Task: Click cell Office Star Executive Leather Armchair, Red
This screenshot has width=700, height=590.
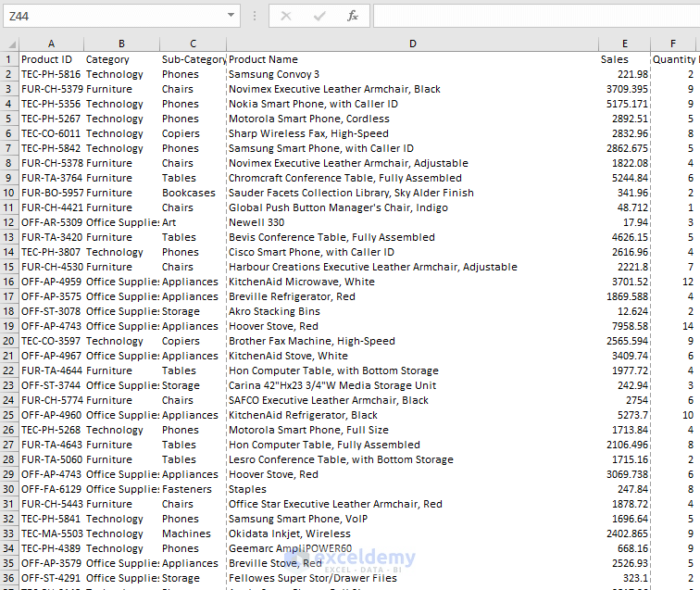Action: coord(413,504)
